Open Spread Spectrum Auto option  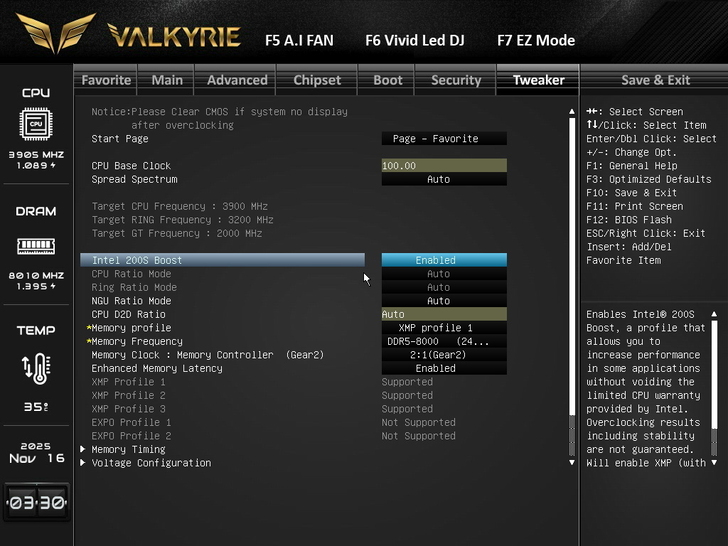444,179
